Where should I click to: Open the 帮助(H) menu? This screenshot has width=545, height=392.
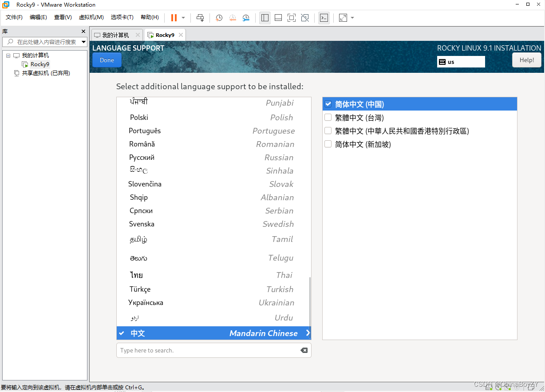[x=150, y=17]
